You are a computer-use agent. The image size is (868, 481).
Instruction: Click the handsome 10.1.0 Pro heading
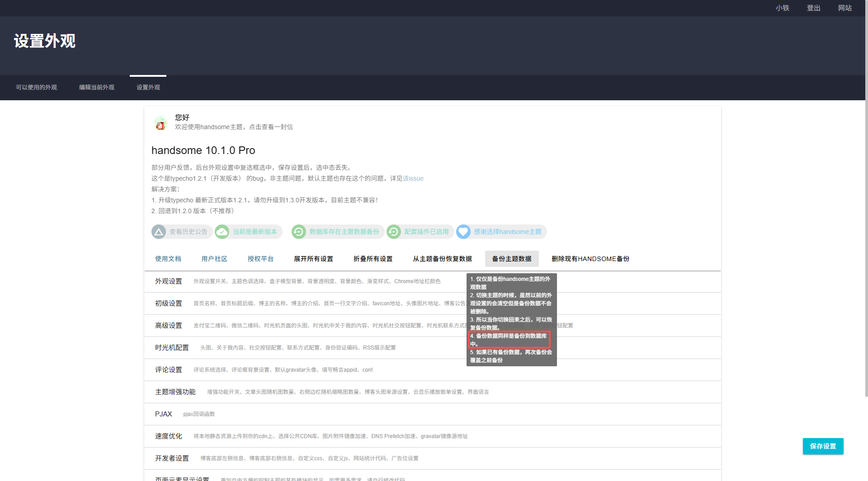(203, 151)
